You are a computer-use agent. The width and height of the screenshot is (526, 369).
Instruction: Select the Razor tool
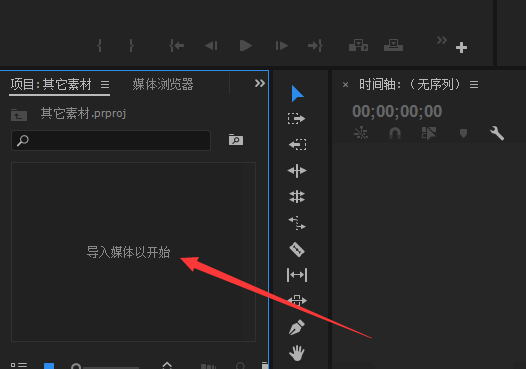point(297,249)
